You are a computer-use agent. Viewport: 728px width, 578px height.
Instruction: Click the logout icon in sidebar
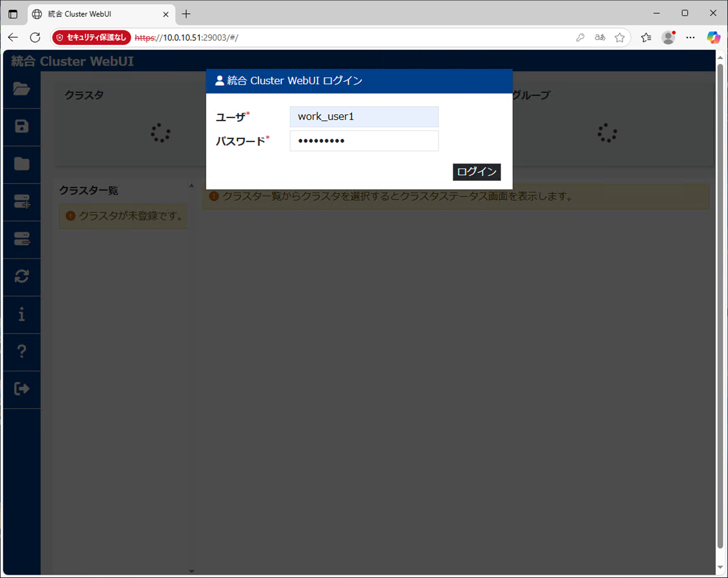coord(22,389)
